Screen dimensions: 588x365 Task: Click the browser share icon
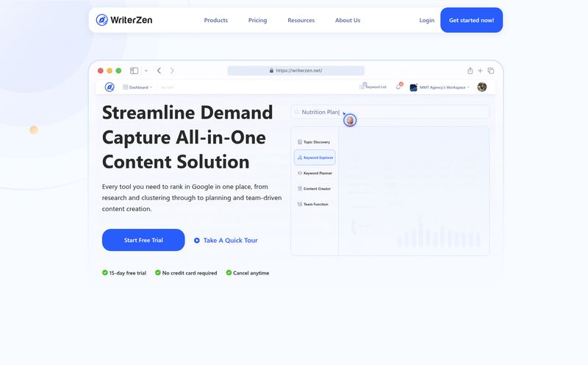[x=470, y=71]
